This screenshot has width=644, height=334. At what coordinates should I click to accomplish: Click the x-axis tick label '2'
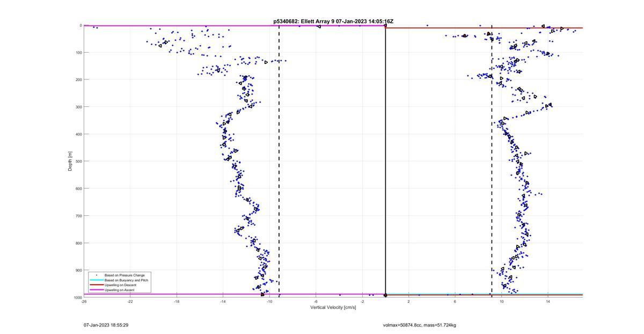pyautogui.click(x=408, y=302)
